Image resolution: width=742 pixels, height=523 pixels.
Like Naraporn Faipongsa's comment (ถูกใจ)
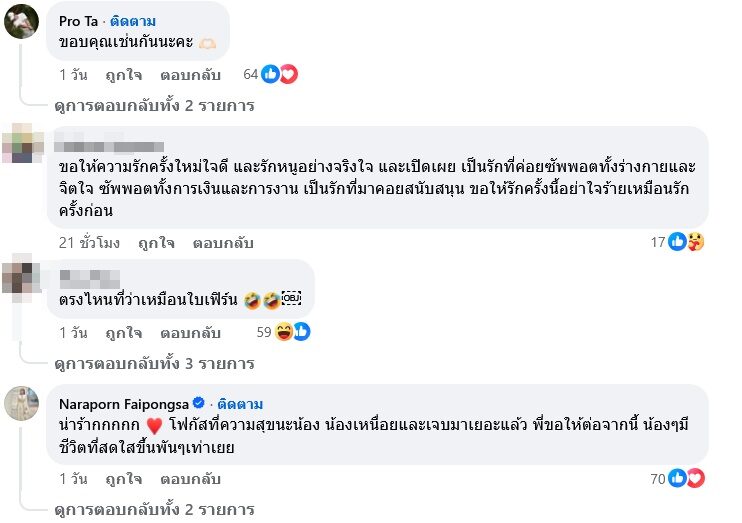point(126,479)
